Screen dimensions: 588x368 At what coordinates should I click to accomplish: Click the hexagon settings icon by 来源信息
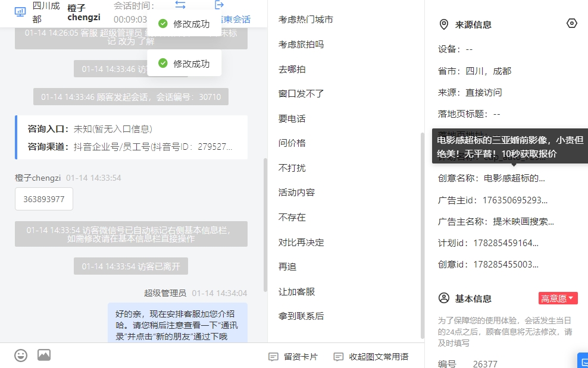tap(571, 24)
